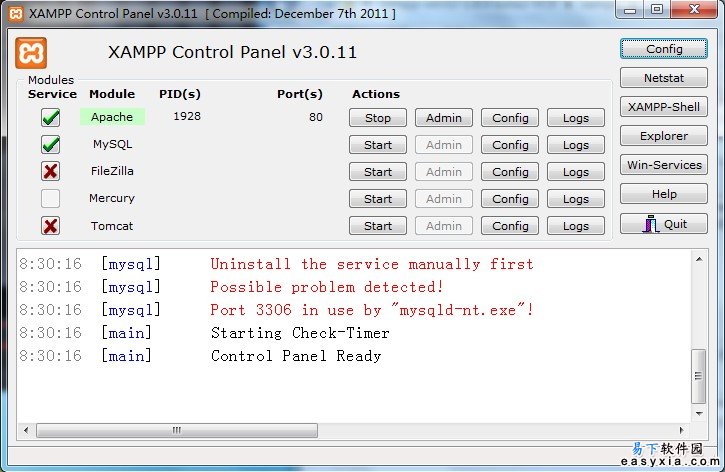Open Explorer from side panel

[664, 136]
